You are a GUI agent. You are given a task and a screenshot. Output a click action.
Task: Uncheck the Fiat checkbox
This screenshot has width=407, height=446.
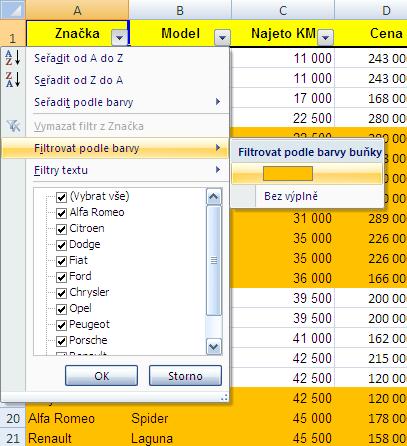(x=61, y=261)
